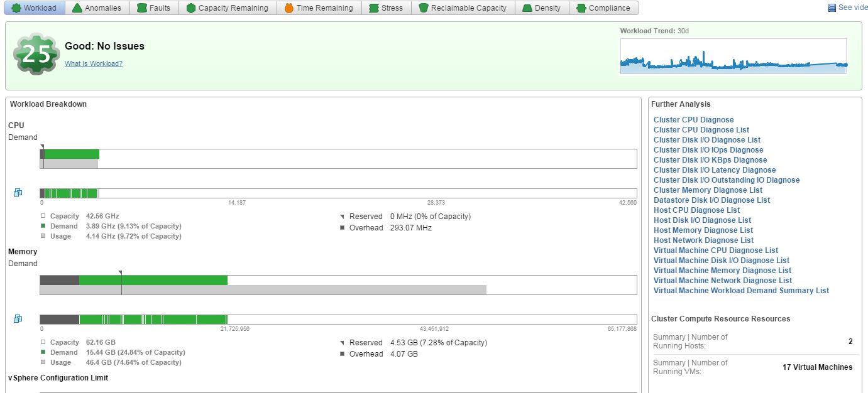This screenshot has height=393, width=868.
Task: Open Cluster CPU Diagnose
Action: click(693, 120)
